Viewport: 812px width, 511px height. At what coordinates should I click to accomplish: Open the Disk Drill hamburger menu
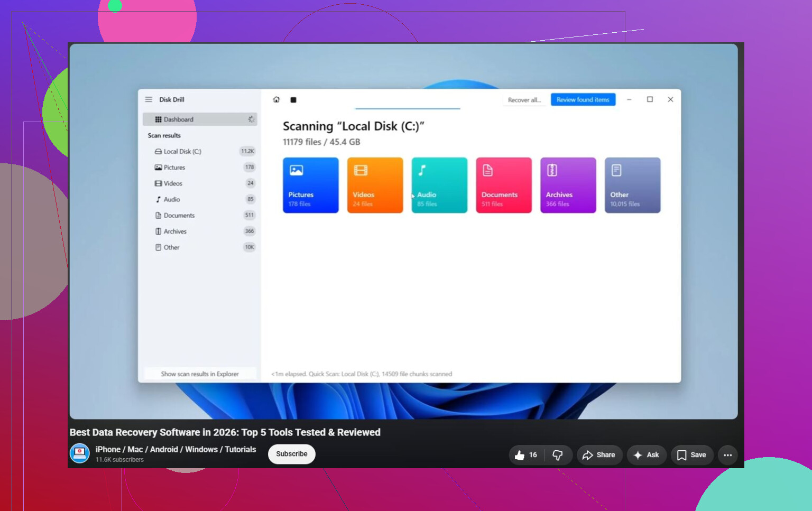[149, 99]
